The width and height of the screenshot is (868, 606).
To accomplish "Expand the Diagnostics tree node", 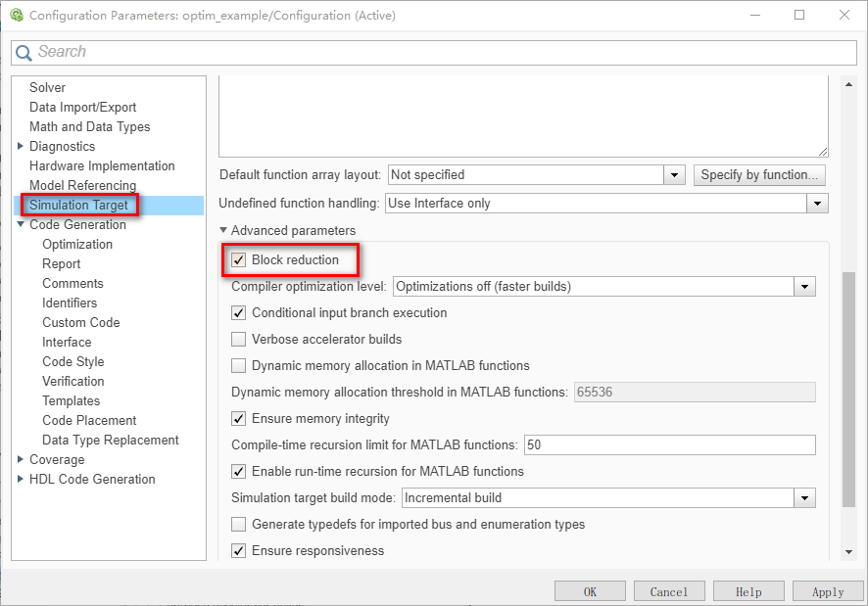I will tap(21, 146).
